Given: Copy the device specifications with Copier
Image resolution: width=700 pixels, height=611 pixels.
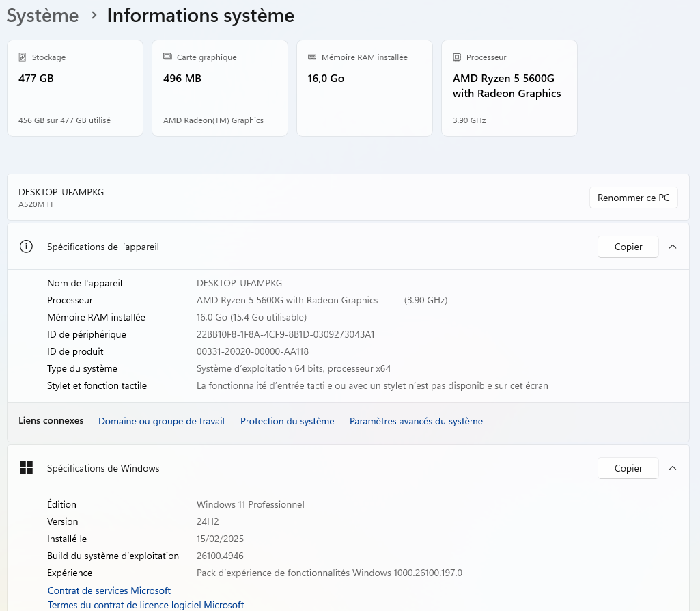Looking at the screenshot, I should tap(628, 247).
